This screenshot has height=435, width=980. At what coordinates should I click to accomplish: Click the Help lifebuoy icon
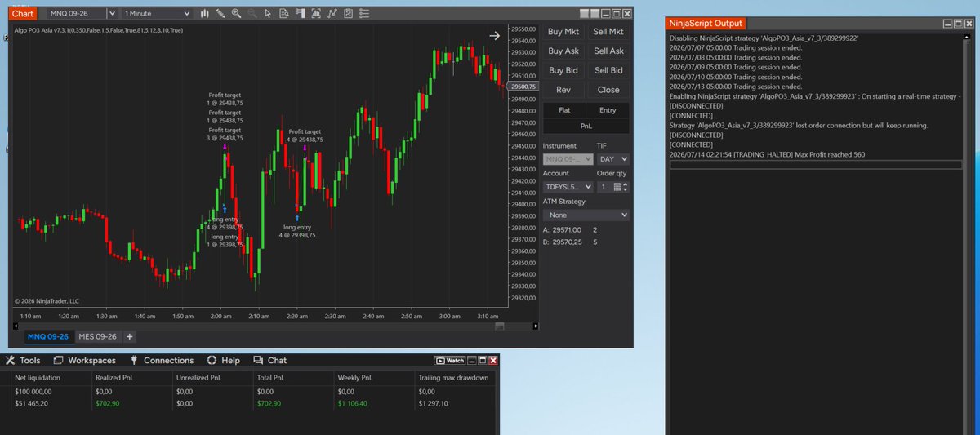click(212, 360)
